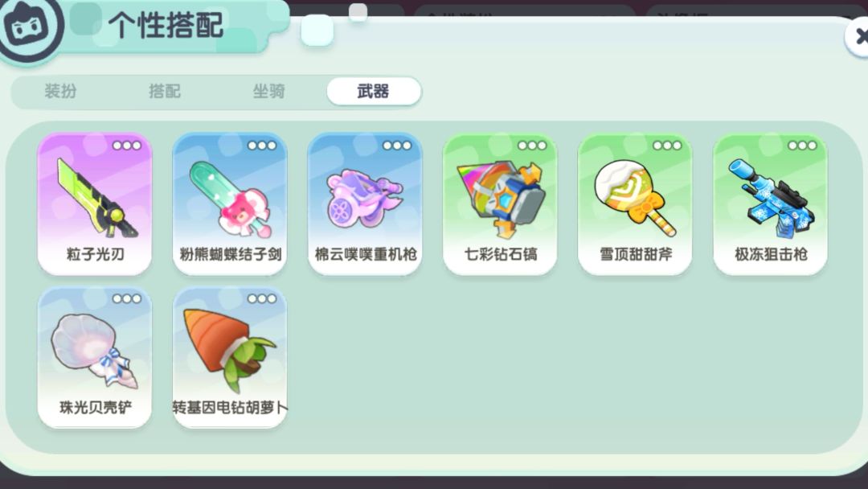Open dots menu on 转基因电钻胡萝卜 card
Screen dimensions: 868x489
262,298
